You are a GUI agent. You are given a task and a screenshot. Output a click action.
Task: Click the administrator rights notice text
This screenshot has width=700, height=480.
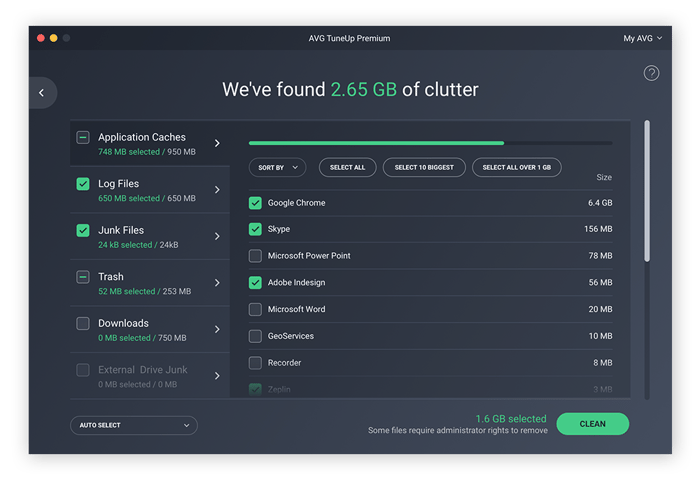[x=458, y=430]
